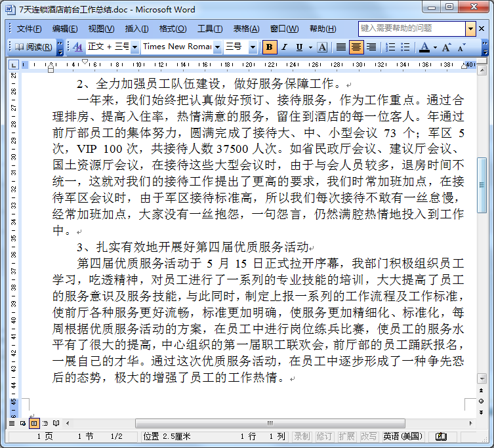The height and width of the screenshot is (448, 494).
Task: Click the right indent marker on ruler
Action: click(464, 66)
